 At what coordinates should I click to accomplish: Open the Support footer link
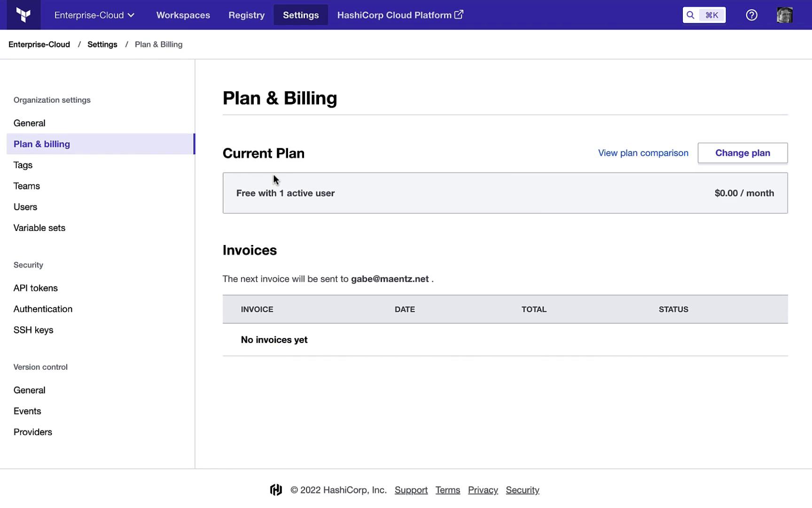coord(411,490)
